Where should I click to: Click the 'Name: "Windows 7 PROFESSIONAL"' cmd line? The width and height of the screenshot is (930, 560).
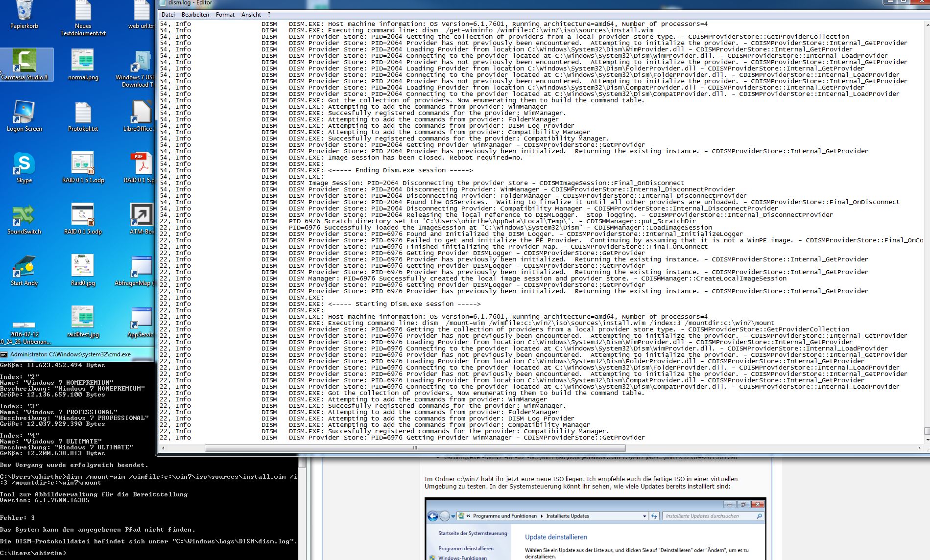[59, 412]
